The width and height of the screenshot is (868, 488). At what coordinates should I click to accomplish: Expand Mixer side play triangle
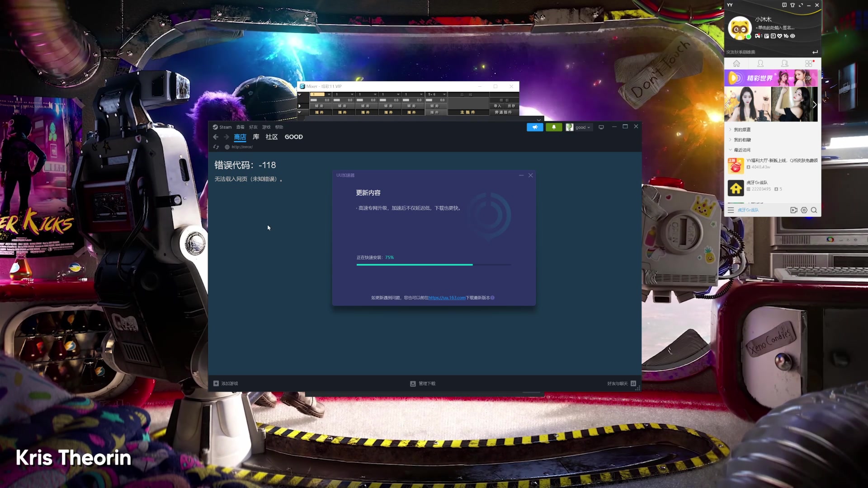click(x=299, y=106)
